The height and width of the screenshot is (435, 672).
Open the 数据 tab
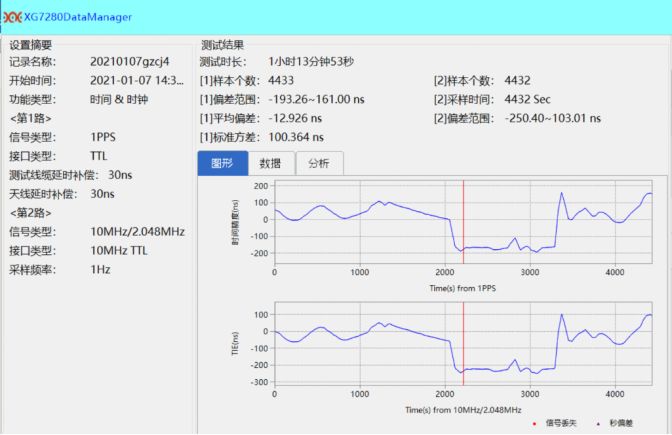coord(270,163)
